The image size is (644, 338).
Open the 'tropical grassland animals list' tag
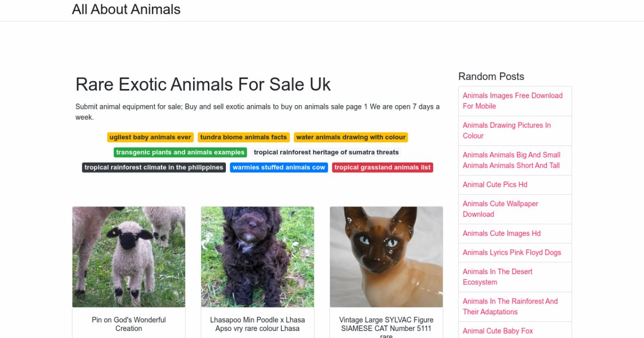[x=383, y=167]
